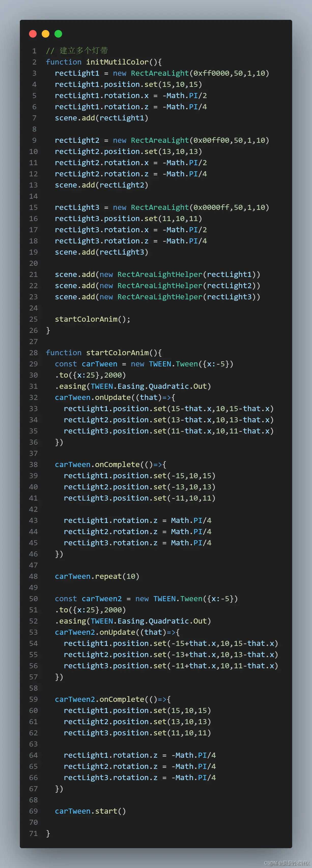This screenshot has height=868, width=312.
Task: Click "carTween.onUpdate((that)=>{" line
Action: tap(115, 397)
